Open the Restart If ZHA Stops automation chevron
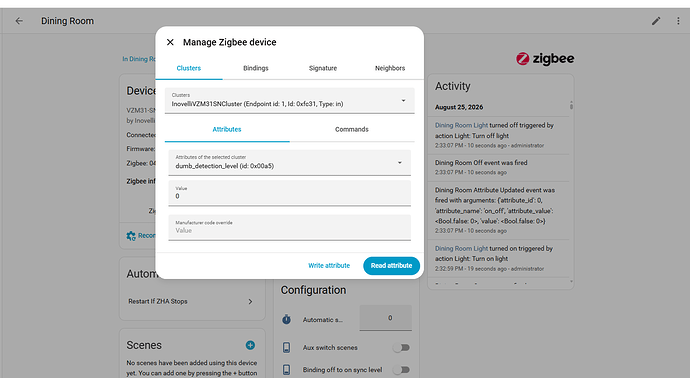The width and height of the screenshot is (690, 378). pos(250,301)
